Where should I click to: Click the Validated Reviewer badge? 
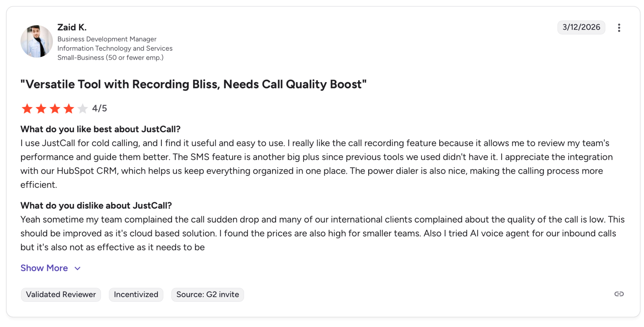click(x=61, y=295)
